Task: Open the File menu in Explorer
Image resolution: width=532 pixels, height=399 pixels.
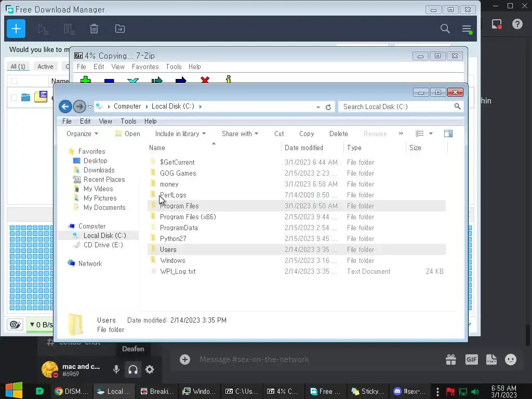Action: point(67,122)
